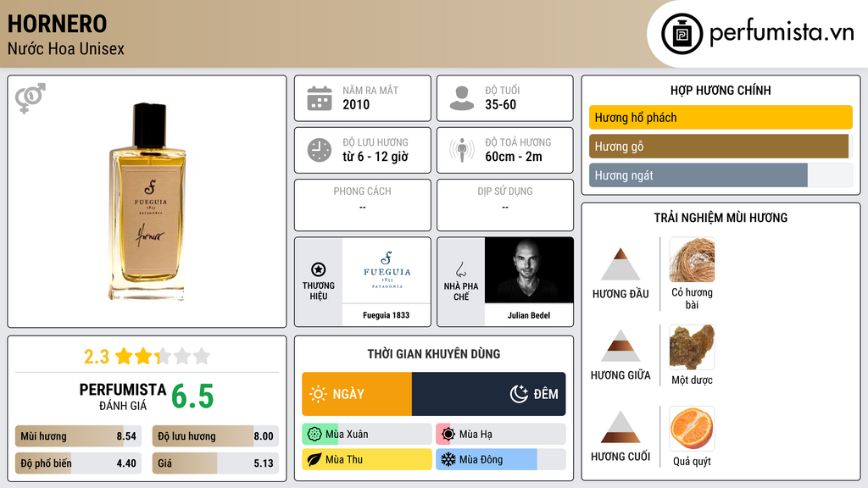The height and width of the screenshot is (488, 868).
Task: Click the moon icon in the Đêm bar
Action: [519, 394]
